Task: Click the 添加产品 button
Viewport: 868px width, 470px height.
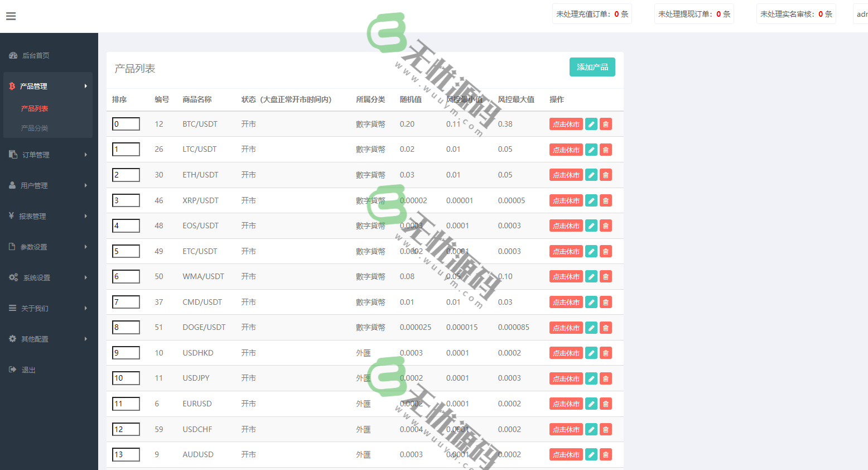Action: click(592, 66)
